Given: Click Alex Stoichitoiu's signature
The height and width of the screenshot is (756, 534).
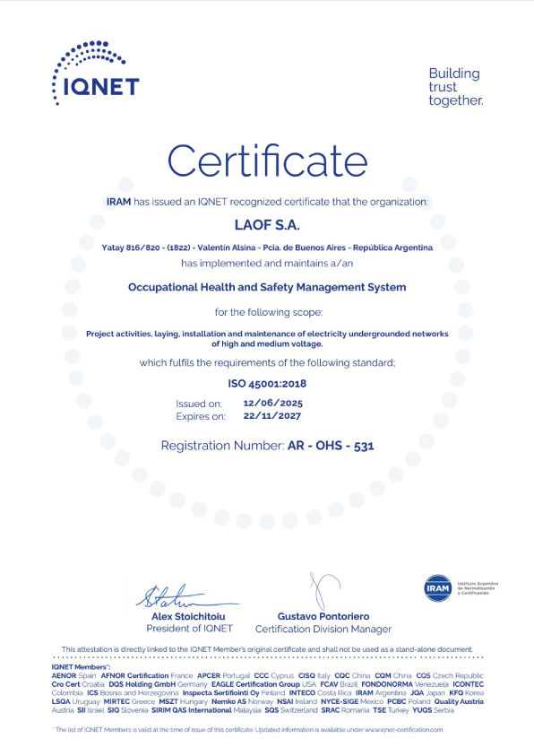Looking at the screenshot, I should tap(187, 597).
